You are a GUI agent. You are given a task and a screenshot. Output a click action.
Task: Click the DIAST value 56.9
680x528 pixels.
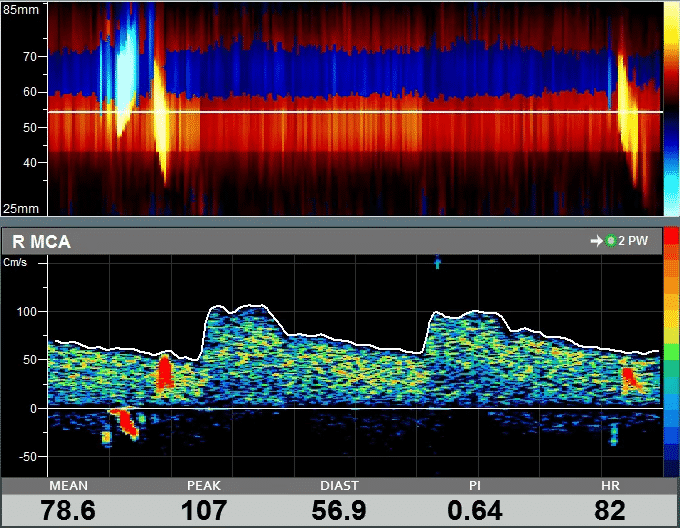click(x=339, y=510)
